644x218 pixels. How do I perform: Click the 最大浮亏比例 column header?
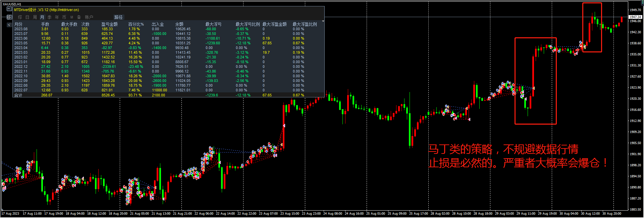248,24
